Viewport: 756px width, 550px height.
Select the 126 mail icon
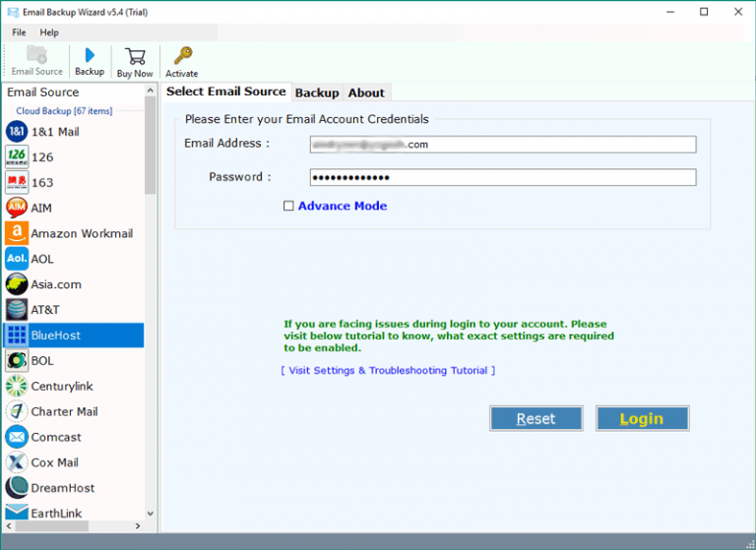17,157
